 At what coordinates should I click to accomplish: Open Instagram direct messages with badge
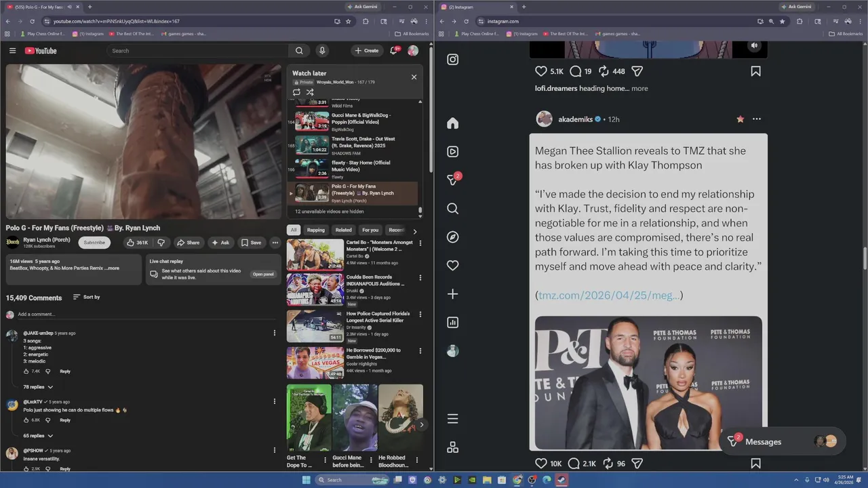453,180
